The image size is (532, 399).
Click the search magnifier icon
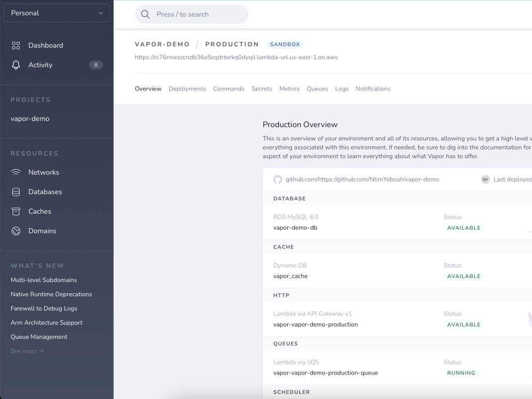(x=145, y=14)
